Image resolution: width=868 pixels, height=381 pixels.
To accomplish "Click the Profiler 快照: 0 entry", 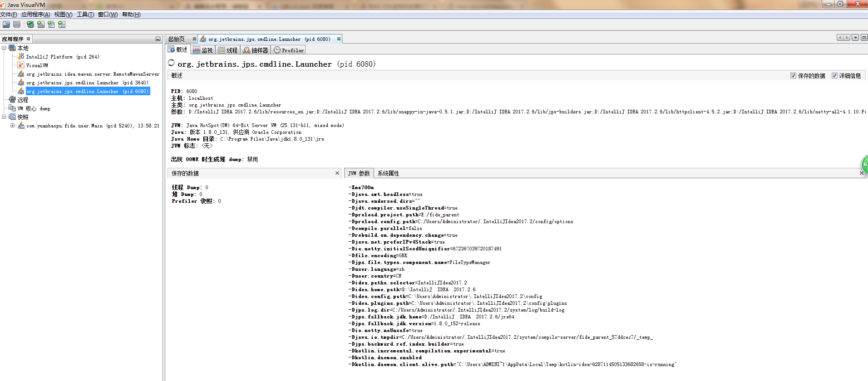I will 196,201.
